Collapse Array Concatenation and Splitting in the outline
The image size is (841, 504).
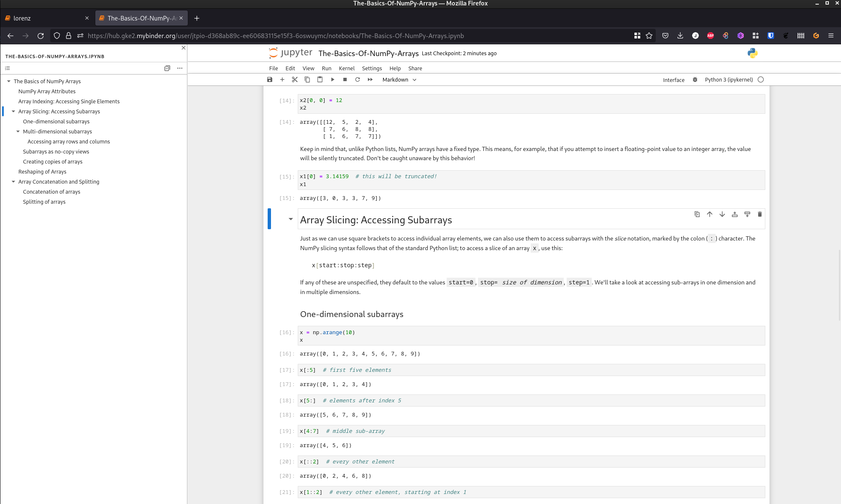coord(13,182)
